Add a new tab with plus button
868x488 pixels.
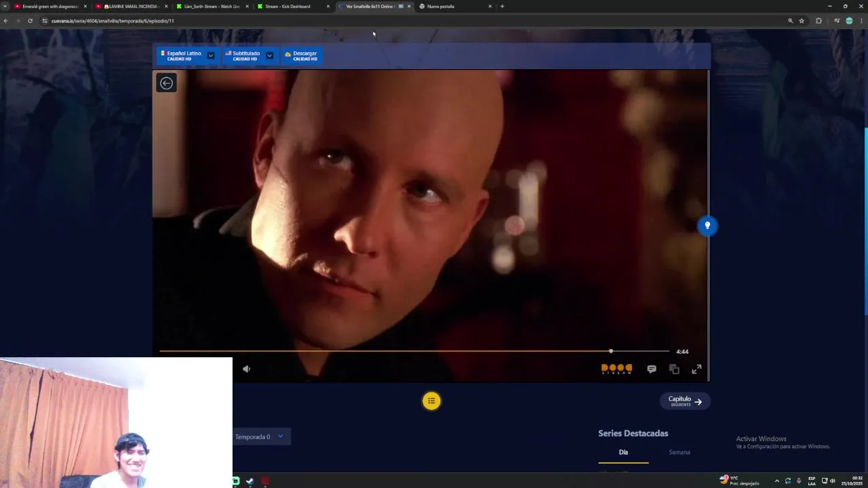pyautogui.click(x=502, y=6)
